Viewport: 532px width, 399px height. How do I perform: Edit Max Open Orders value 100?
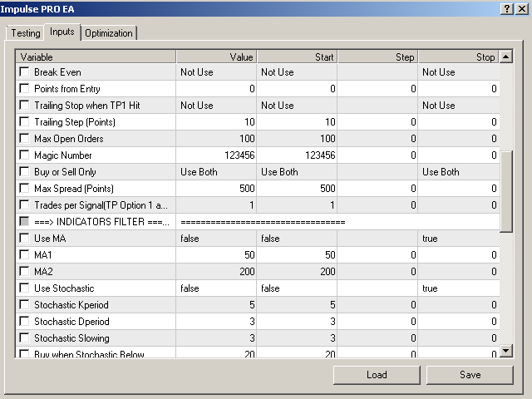pyautogui.click(x=216, y=139)
